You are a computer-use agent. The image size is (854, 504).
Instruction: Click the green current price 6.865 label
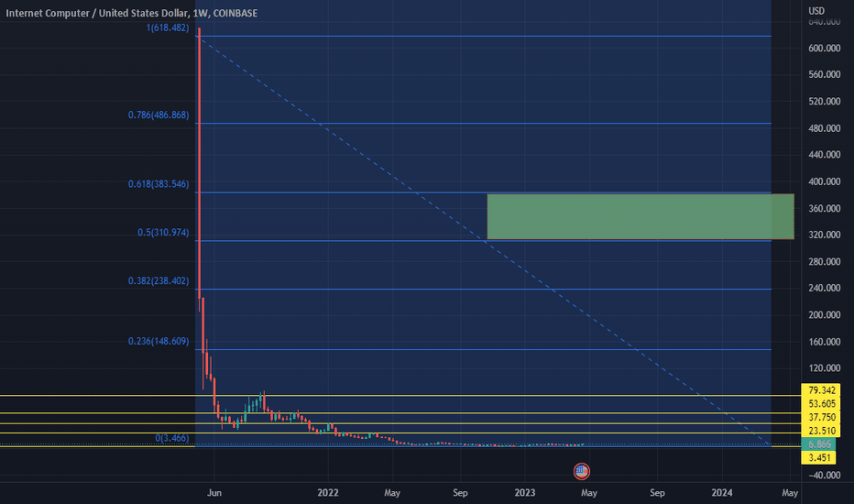tap(818, 444)
